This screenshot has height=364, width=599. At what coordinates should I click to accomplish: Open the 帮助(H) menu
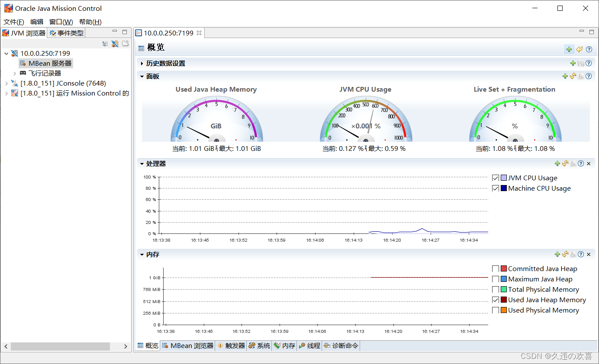90,22
